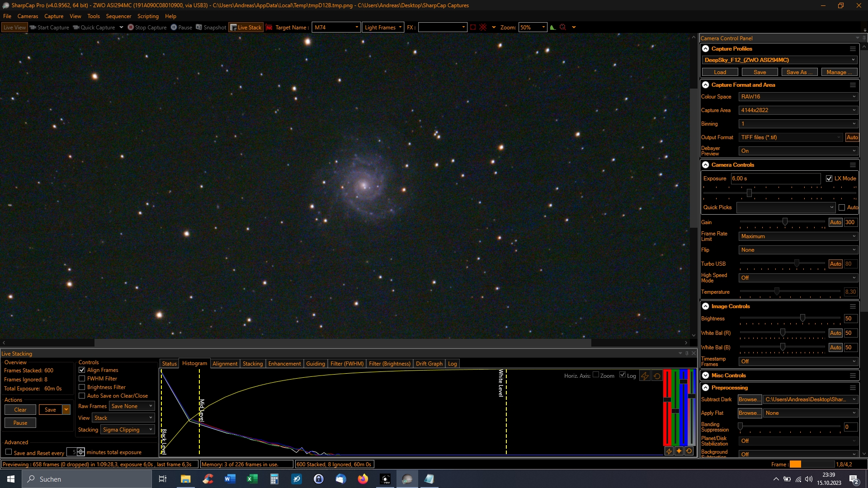The image size is (868, 488).
Task: Enable the Brightness Filter checkbox
Action: pos(82,387)
